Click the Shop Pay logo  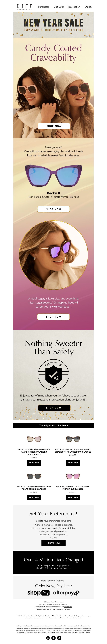click(x=38, y=593)
